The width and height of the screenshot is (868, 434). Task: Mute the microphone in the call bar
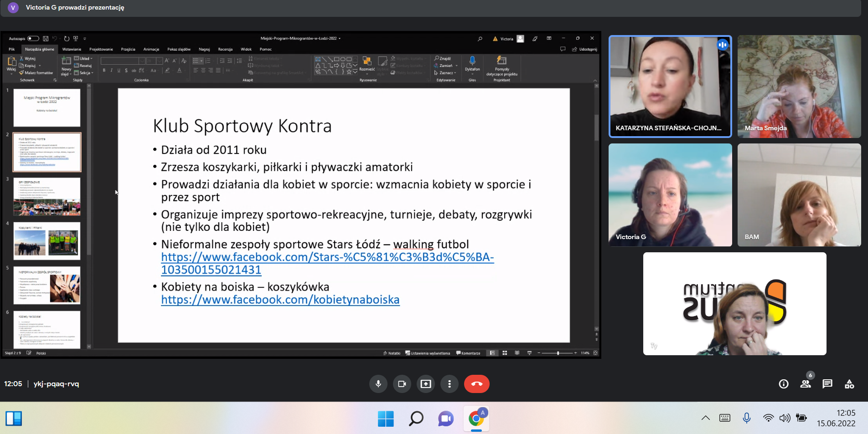click(378, 384)
